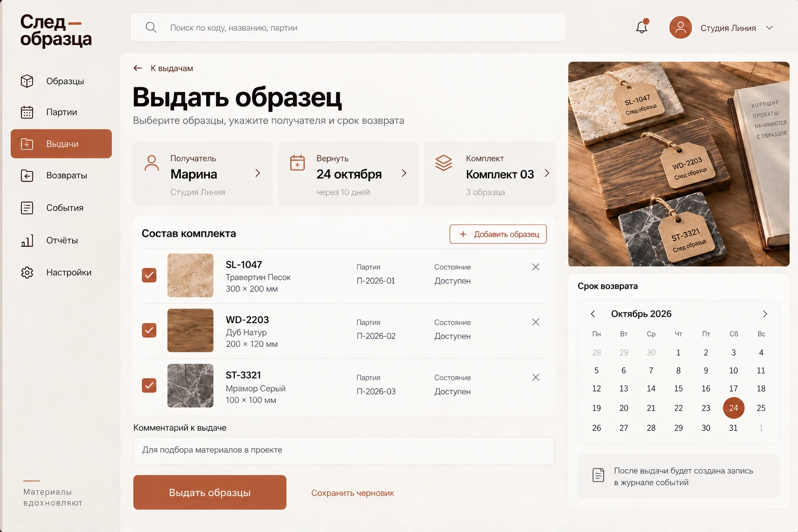Image resolution: width=798 pixels, height=532 pixels.
Task: Click the WD-2203 oak wood thumbnail
Action: 190,330
